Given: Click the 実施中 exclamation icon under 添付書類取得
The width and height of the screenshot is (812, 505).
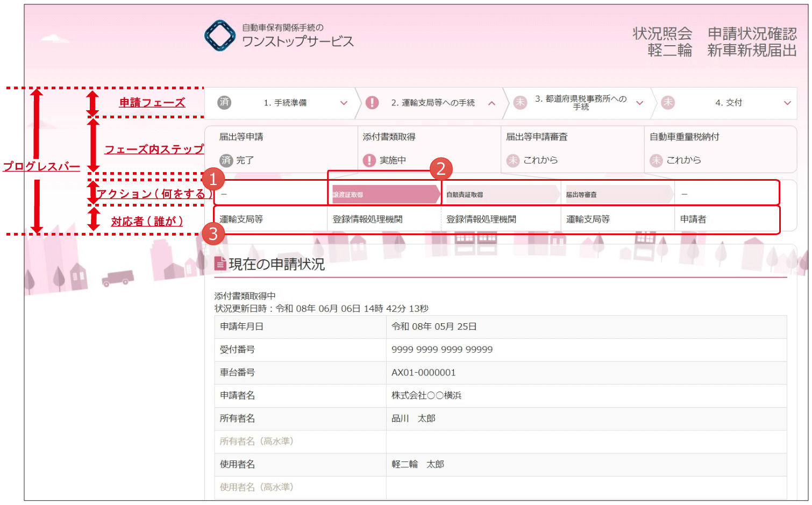Looking at the screenshot, I should 369,160.
